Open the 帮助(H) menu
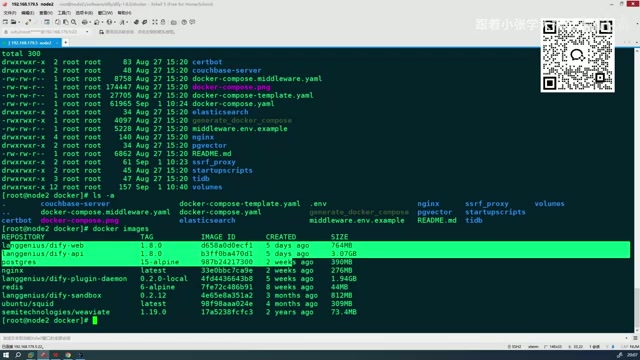This screenshot has height=360, width=640. pyautogui.click(x=124, y=13)
